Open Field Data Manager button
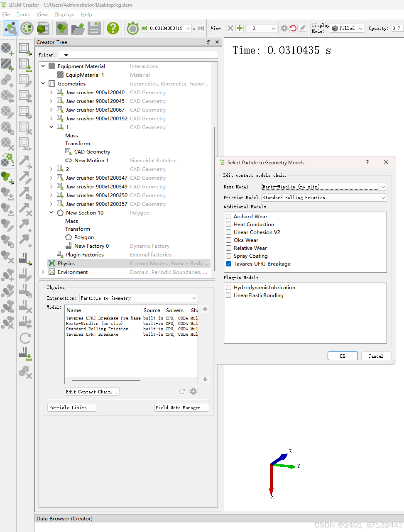Image resolution: width=404 pixels, height=532 pixels. coord(181,408)
